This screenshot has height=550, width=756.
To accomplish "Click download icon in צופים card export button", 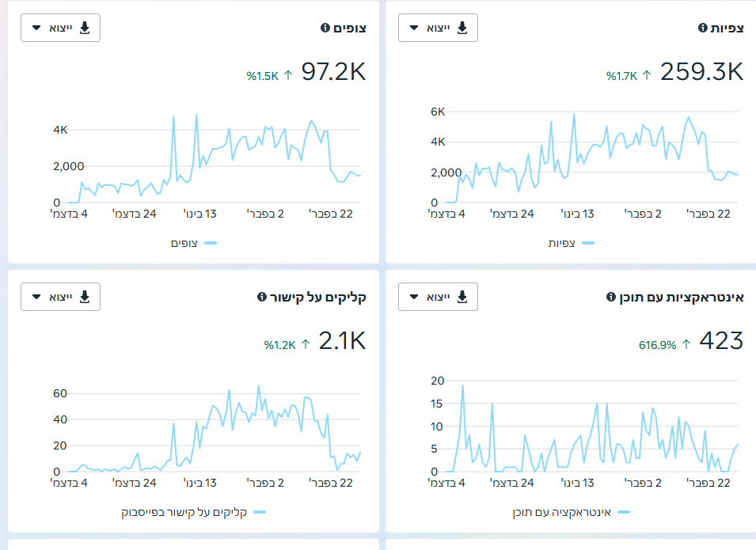I will pos(85,28).
